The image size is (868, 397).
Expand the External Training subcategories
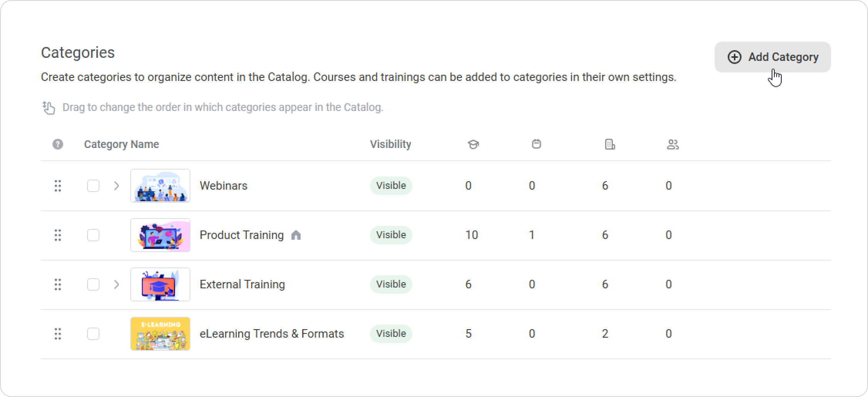pyautogui.click(x=116, y=284)
